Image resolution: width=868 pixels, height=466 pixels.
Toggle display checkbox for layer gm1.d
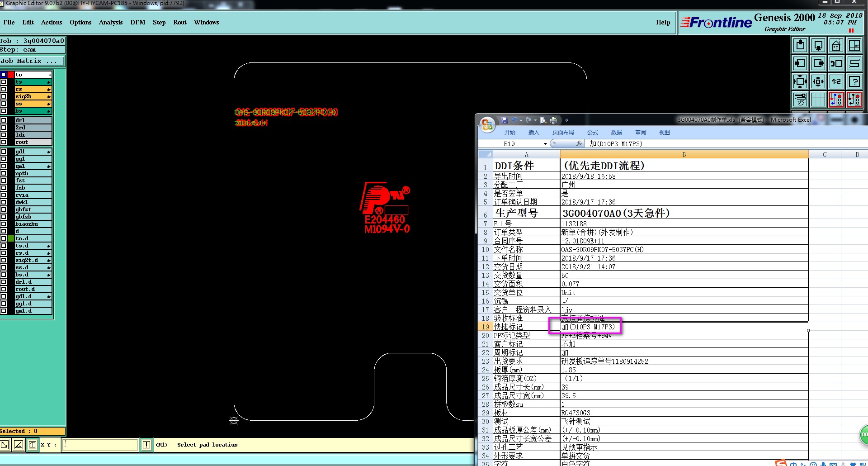tap(4, 311)
